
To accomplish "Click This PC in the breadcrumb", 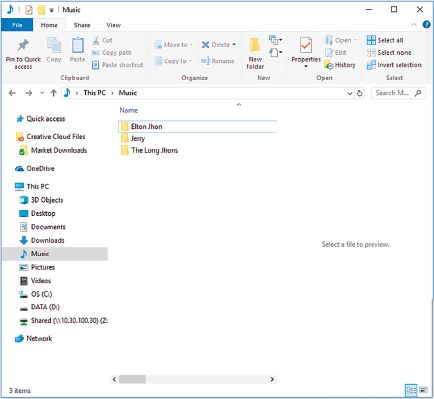I will (x=94, y=93).
